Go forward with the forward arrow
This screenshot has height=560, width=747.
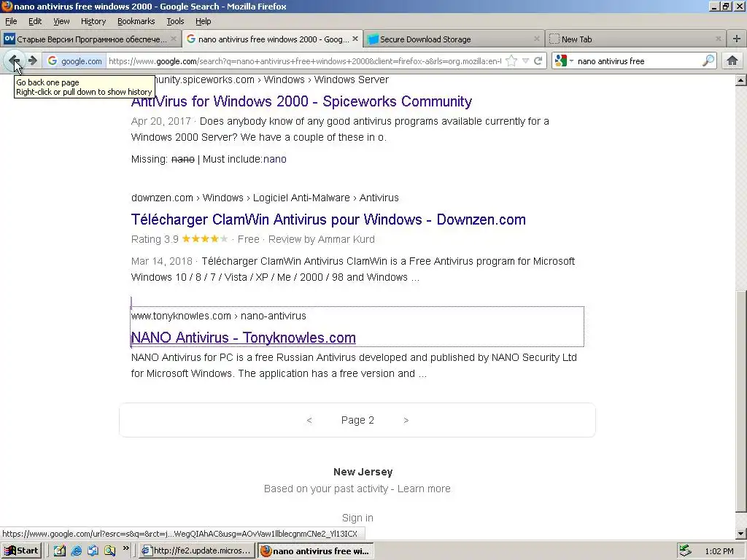click(32, 61)
